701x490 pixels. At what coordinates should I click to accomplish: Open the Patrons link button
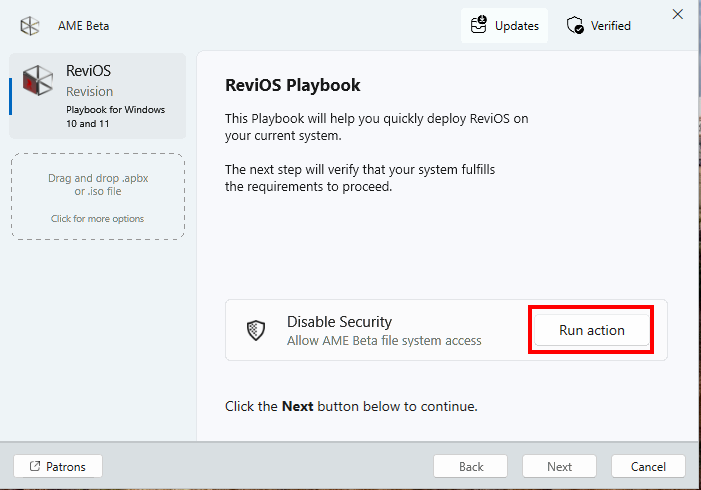[x=58, y=466]
